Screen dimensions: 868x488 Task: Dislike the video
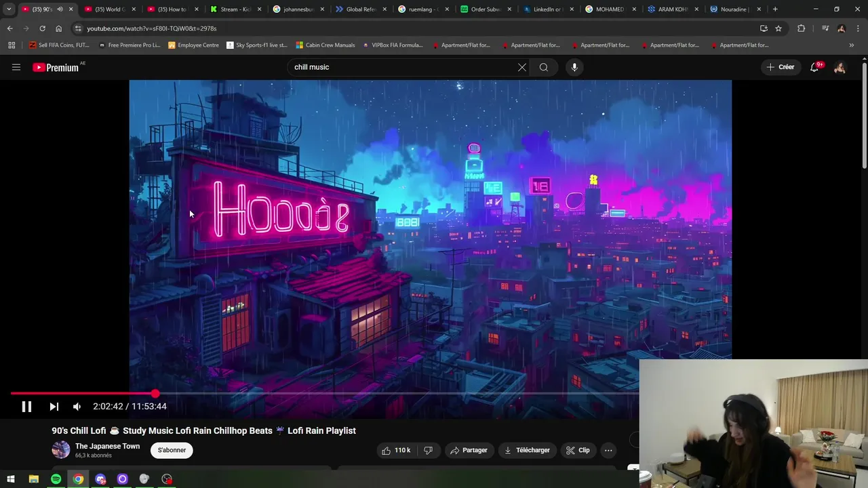[429, 450]
